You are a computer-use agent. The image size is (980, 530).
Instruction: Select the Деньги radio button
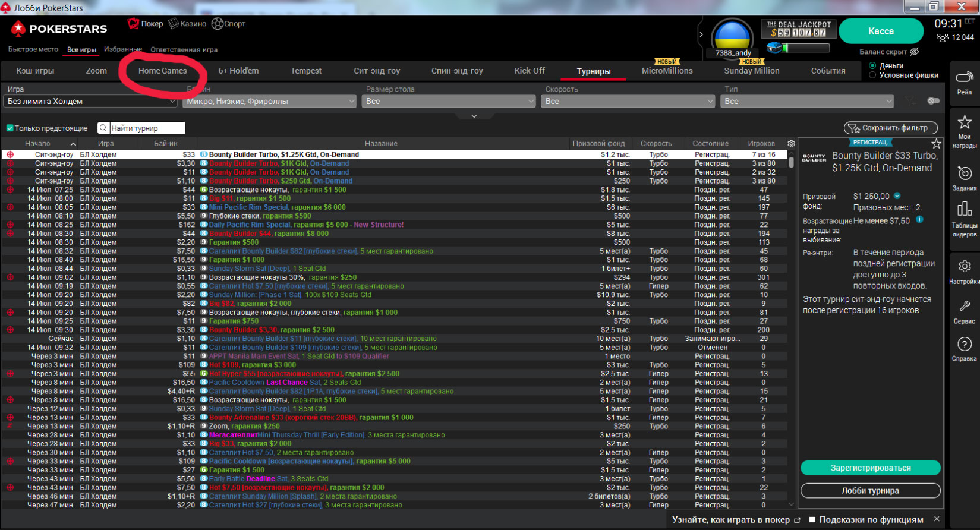click(x=872, y=66)
